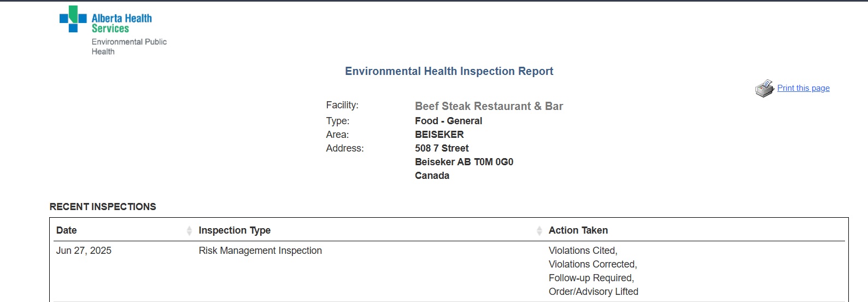Open the Print this page link

point(804,88)
